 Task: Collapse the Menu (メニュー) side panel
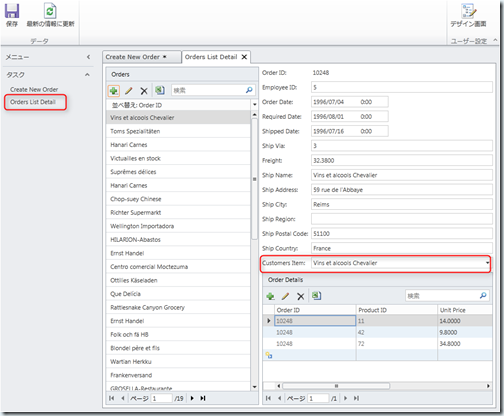coord(88,57)
